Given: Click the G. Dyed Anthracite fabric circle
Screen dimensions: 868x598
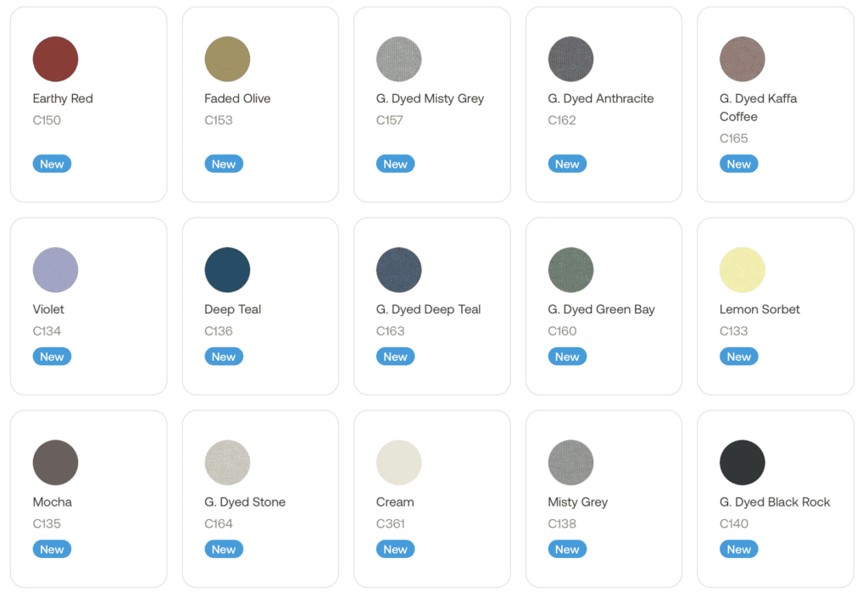Looking at the screenshot, I should point(570,59).
